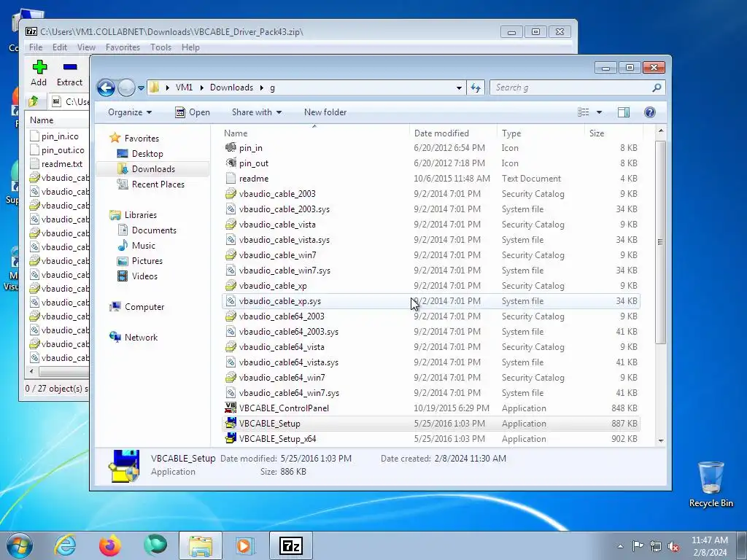Open View menu in 7-Zip
Viewport: 747px width, 560px height.
(x=86, y=47)
